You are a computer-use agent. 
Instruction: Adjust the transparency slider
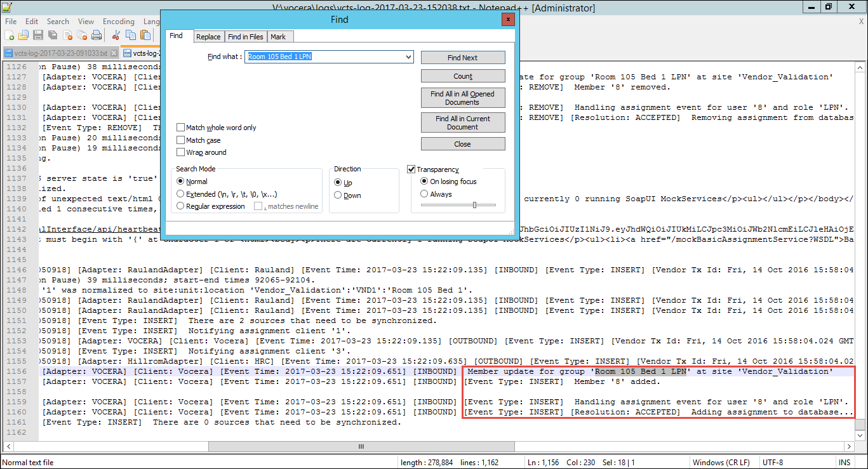coord(474,205)
